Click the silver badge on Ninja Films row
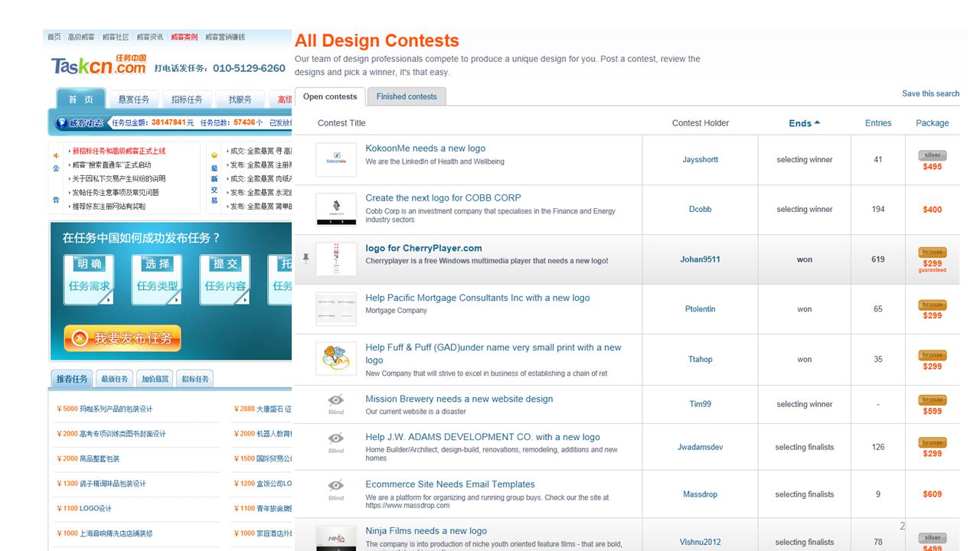The height and width of the screenshot is (551, 980). 933,538
